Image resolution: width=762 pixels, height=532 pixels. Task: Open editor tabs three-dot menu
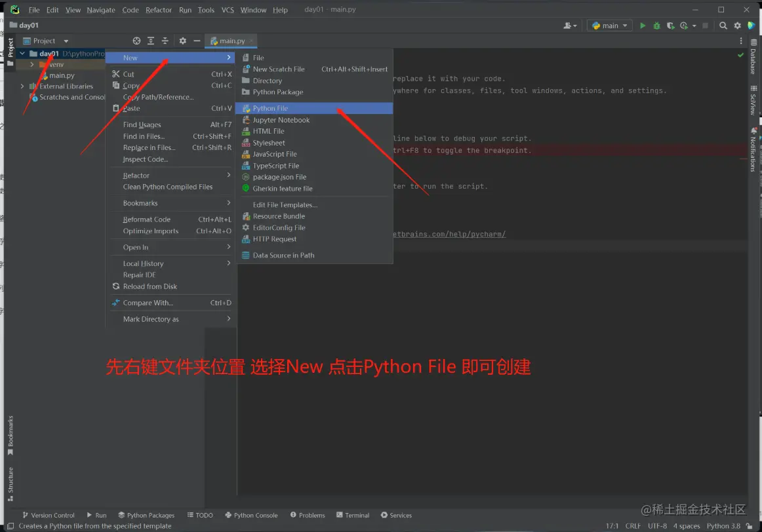click(740, 41)
